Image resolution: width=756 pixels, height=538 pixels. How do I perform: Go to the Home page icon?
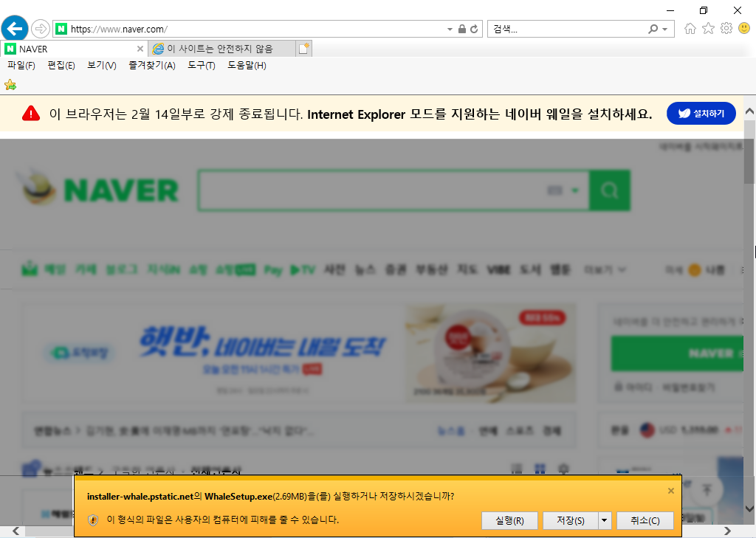(x=690, y=29)
